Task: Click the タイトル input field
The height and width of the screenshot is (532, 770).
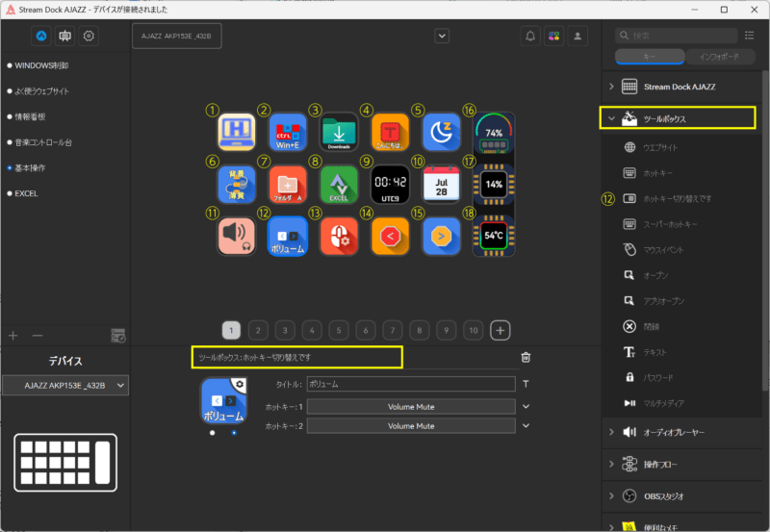Action: click(411, 384)
